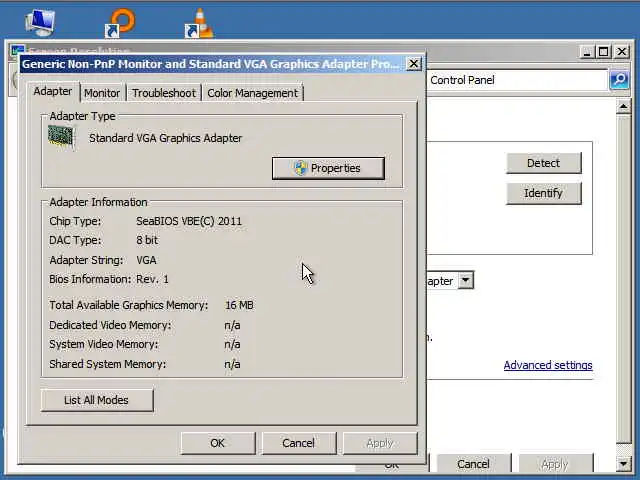640x480 pixels.
Task: Click List All Modes button
Action: tap(97, 400)
